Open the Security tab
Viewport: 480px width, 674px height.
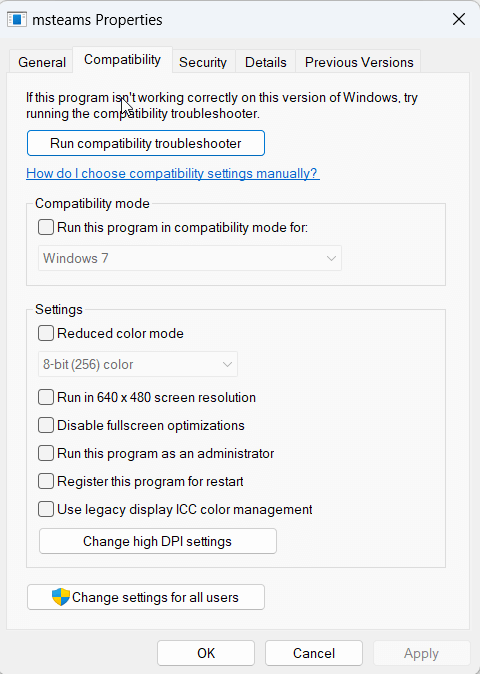pyautogui.click(x=203, y=62)
